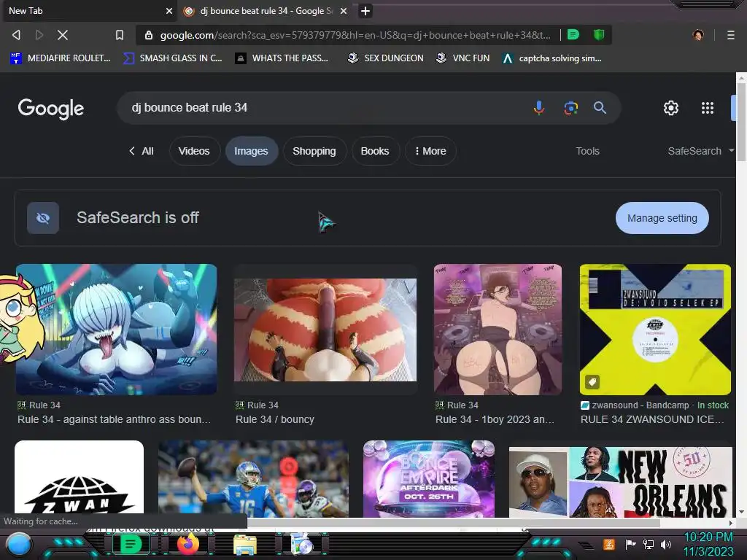Search by image with the Lens icon
The height and width of the screenshot is (560, 747).
tap(570, 108)
